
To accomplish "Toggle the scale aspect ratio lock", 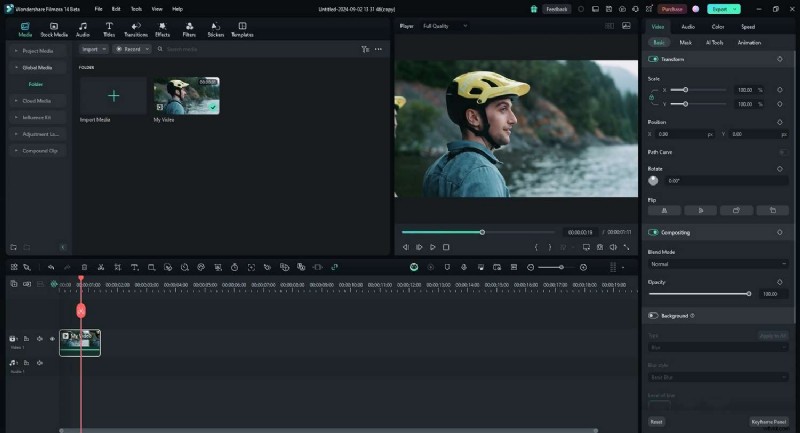I will pyautogui.click(x=652, y=97).
